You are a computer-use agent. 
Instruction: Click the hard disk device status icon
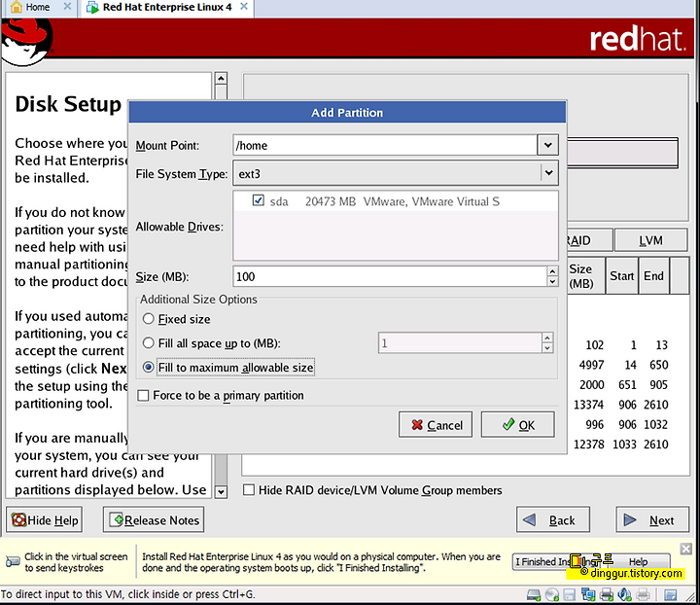point(534,594)
